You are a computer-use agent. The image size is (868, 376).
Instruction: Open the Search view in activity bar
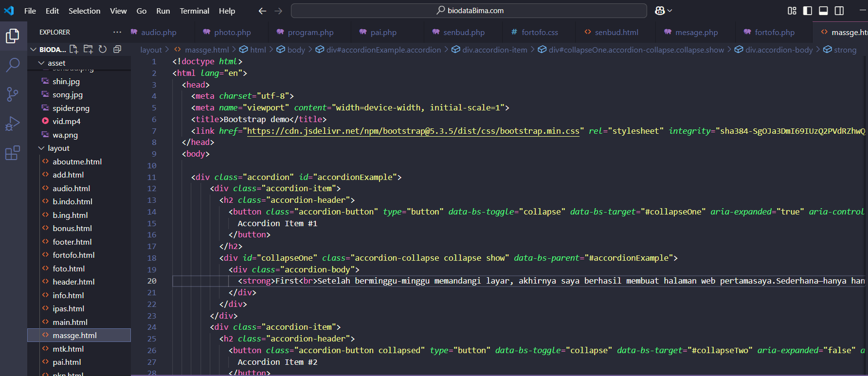pyautogui.click(x=13, y=65)
